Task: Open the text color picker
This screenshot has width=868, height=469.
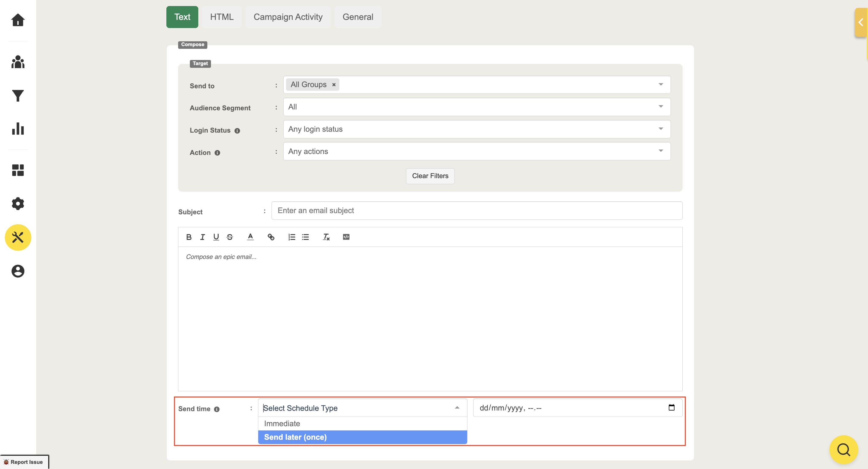Action: [250, 237]
